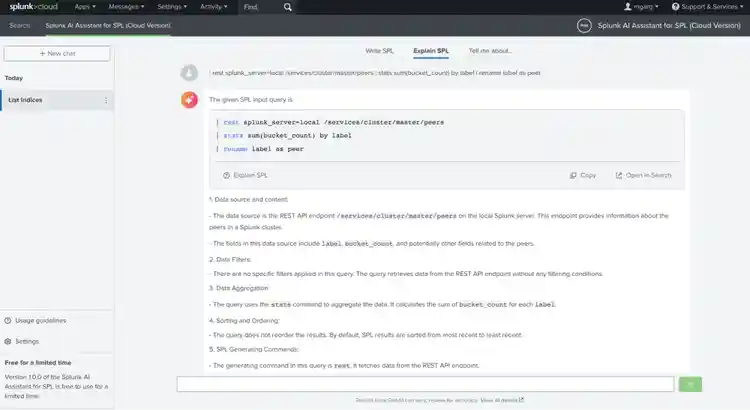Image resolution: width=750 pixels, height=410 pixels.
Task: Switch to the Write SPL tab
Action: tap(379, 50)
